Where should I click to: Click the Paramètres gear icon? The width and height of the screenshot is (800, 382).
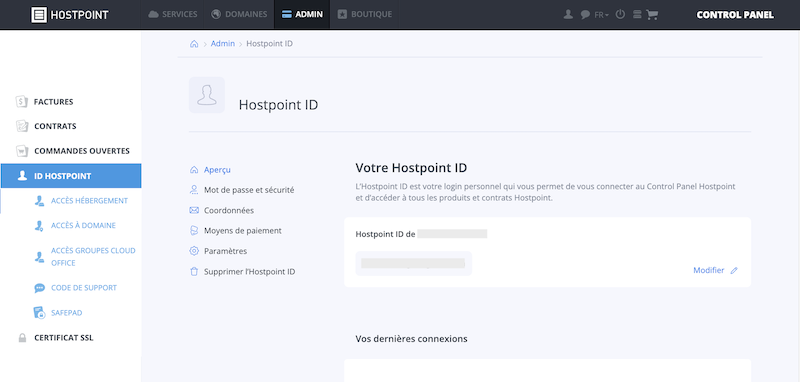tap(194, 251)
